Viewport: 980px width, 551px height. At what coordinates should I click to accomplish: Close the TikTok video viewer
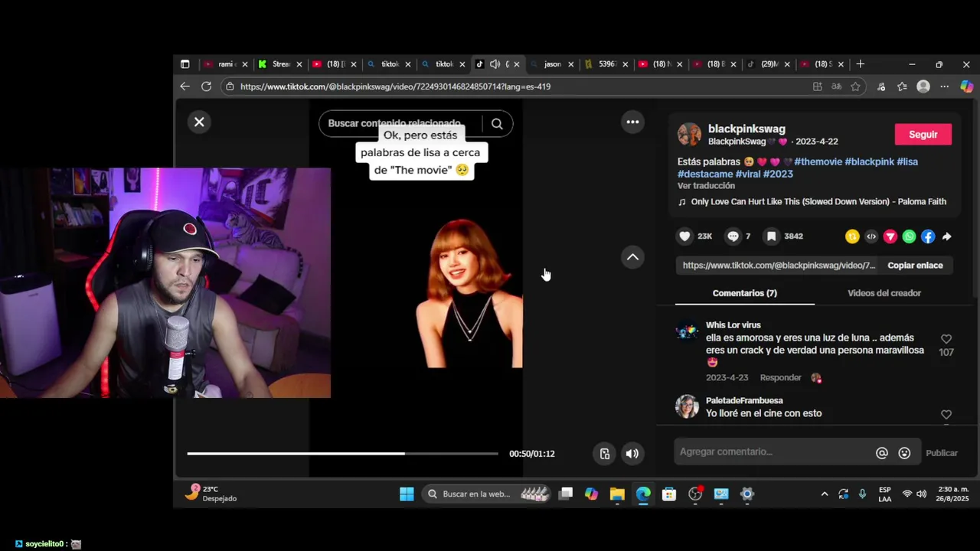[x=199, y=122]
